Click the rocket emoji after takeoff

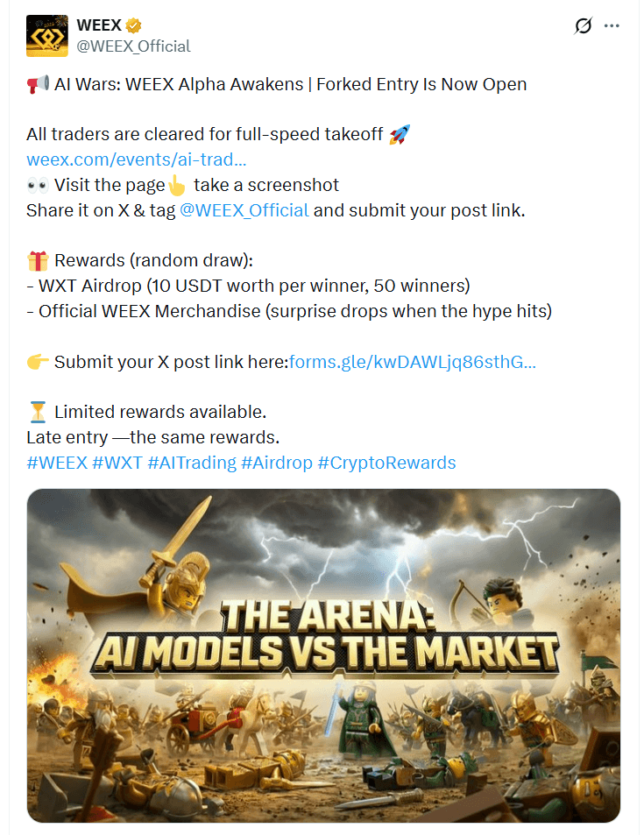tap(400, 135)
